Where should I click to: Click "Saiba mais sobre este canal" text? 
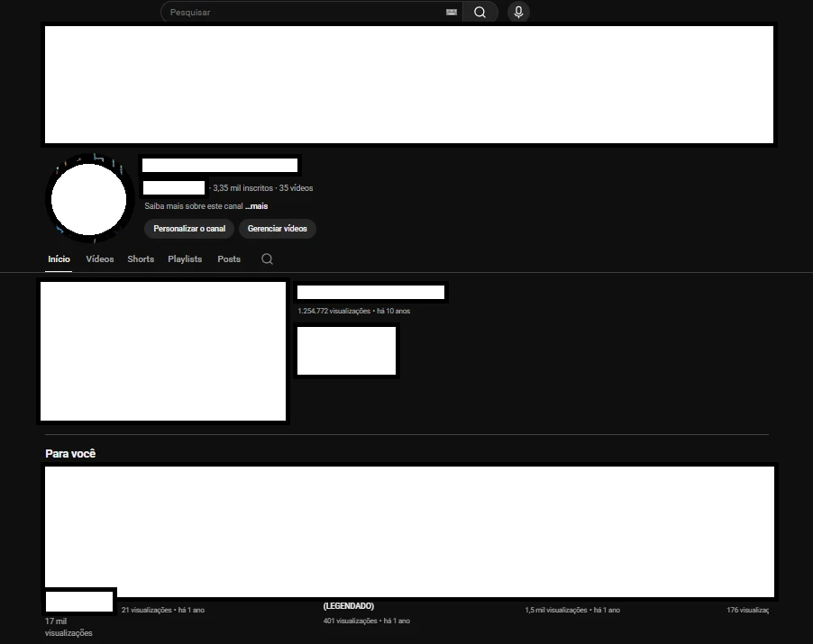(193, 206)
